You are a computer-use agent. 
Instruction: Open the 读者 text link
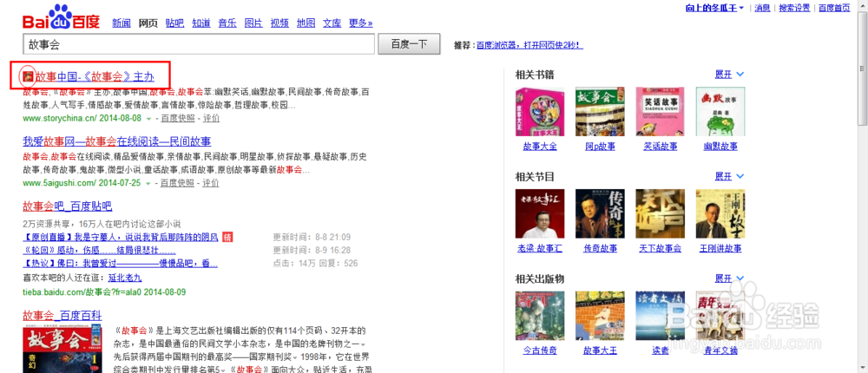(x=661, y=350)
